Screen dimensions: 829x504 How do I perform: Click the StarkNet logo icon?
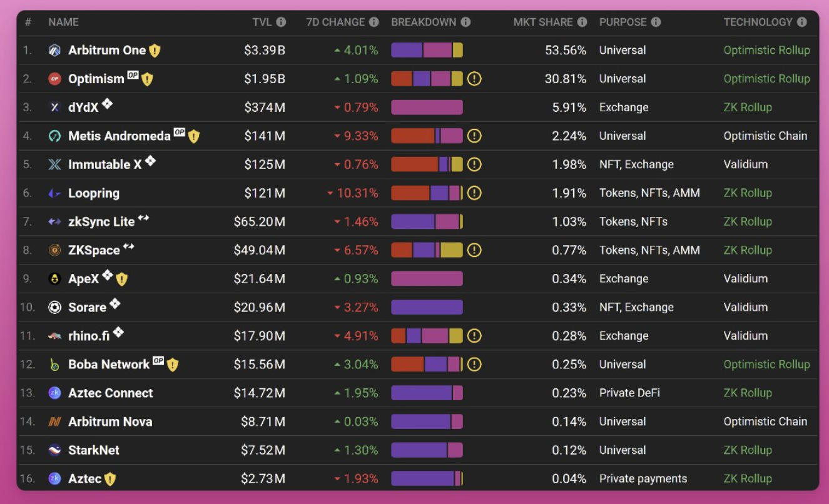(x=54, y=450)
